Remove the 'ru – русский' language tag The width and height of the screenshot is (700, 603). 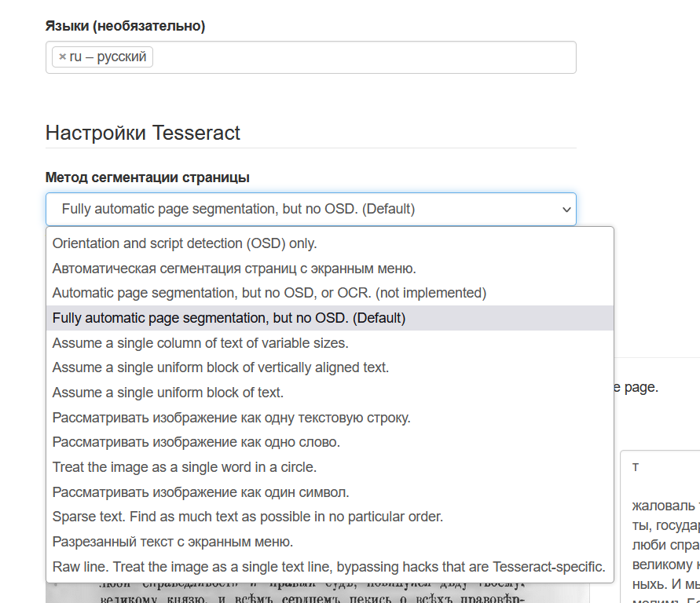click(x=63, y=57)
